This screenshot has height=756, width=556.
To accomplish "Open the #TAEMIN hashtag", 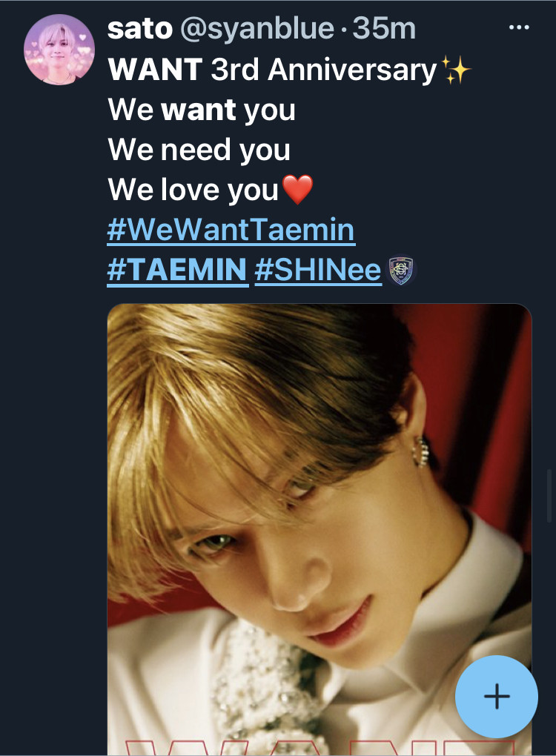I will pyautogui.click(x=177, y=270).
